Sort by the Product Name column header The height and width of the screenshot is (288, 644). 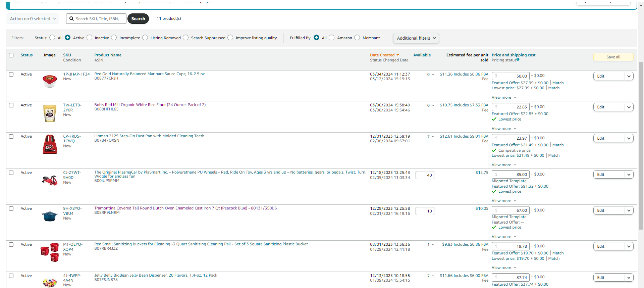point(108,55)
